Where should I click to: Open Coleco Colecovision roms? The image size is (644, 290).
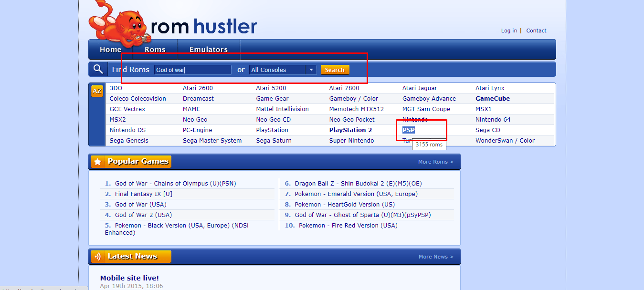click(x=138, y=99)
